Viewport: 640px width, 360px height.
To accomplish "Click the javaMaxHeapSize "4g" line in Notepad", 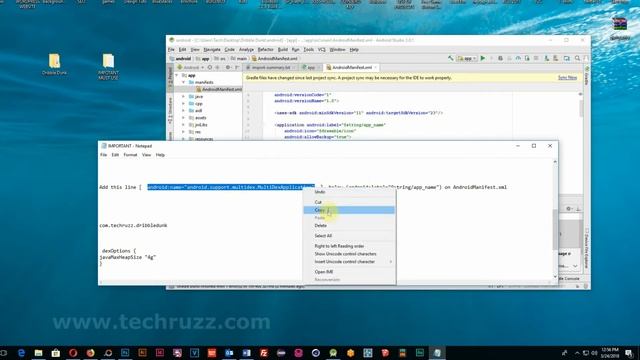I will click(128, 258).
